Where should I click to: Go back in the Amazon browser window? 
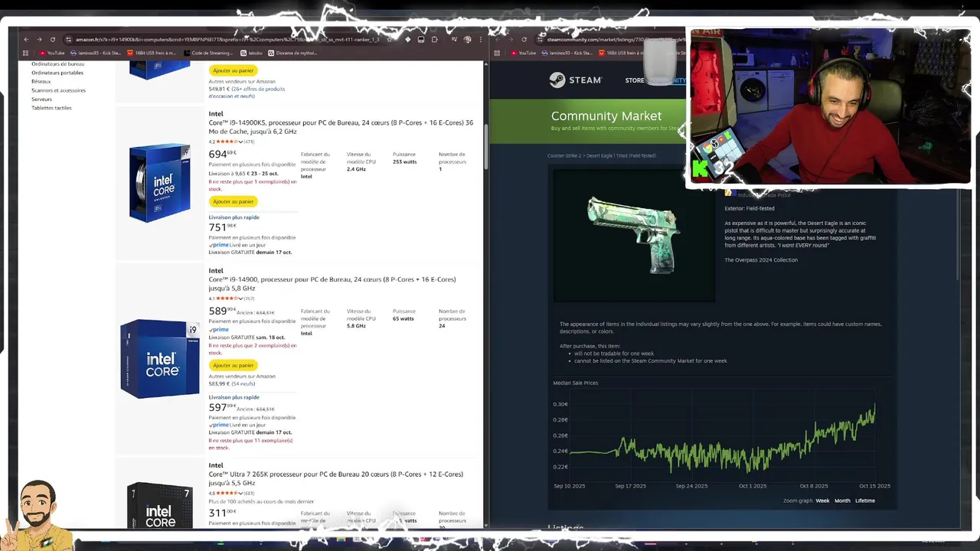point(26,39)
